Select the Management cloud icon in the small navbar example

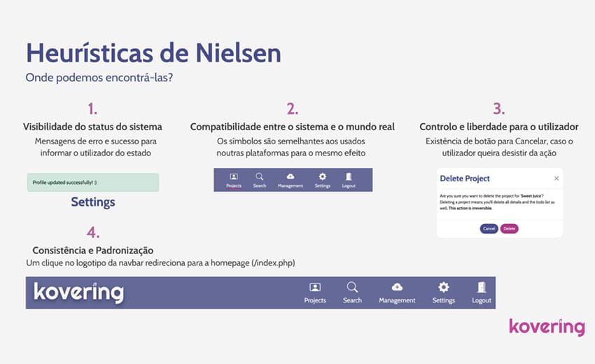(290, 176)
